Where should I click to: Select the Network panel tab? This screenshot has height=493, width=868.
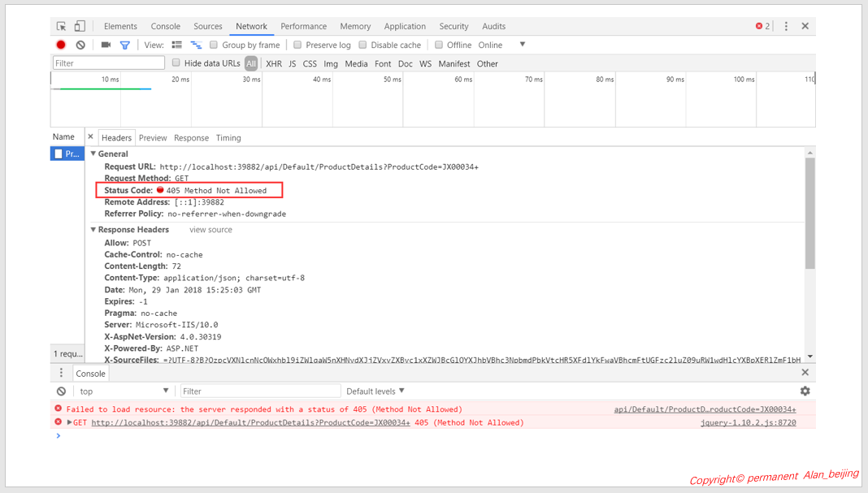(x=251, y=26)
